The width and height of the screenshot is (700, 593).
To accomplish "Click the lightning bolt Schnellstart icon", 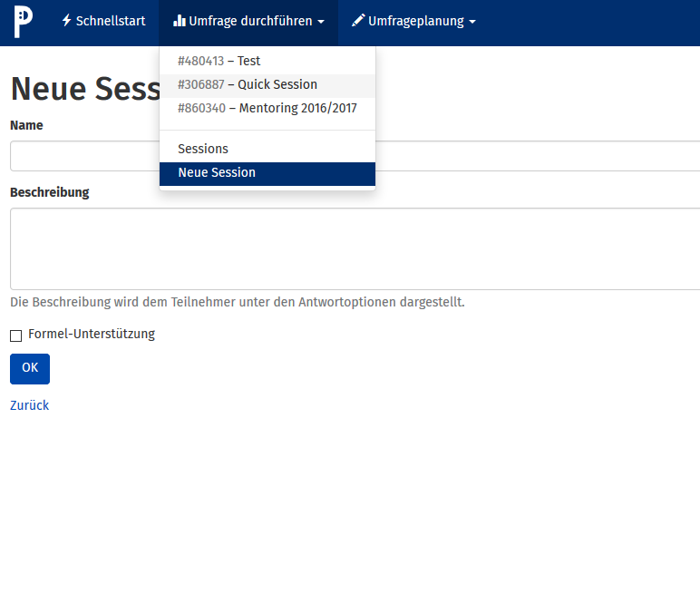I will [66, 21].
